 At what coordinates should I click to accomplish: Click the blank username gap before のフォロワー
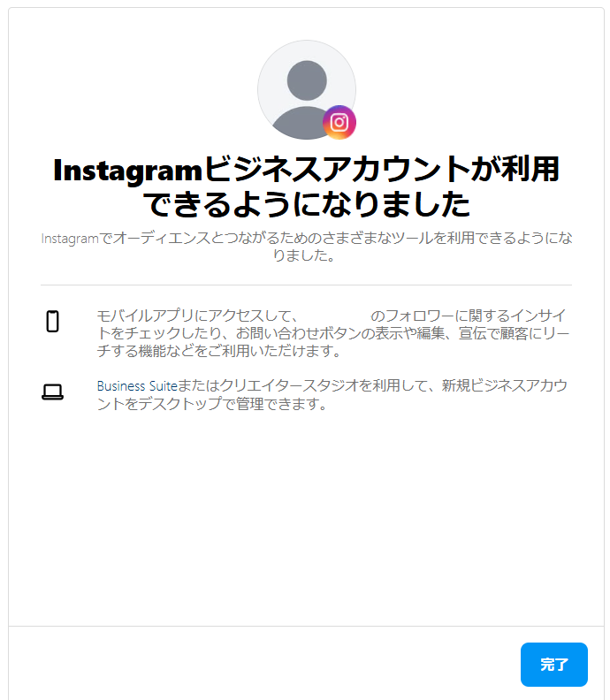pyautogui.click(x=334, y=316)
